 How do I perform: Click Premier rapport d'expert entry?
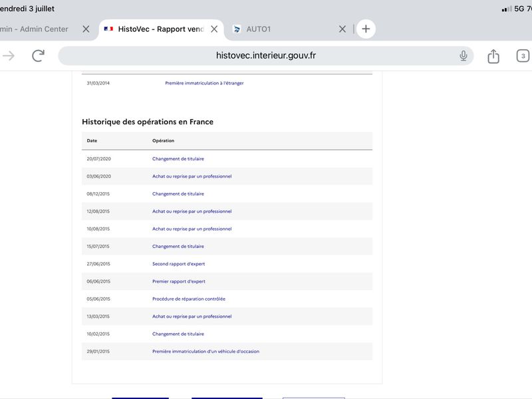click(x=179, y=281)
